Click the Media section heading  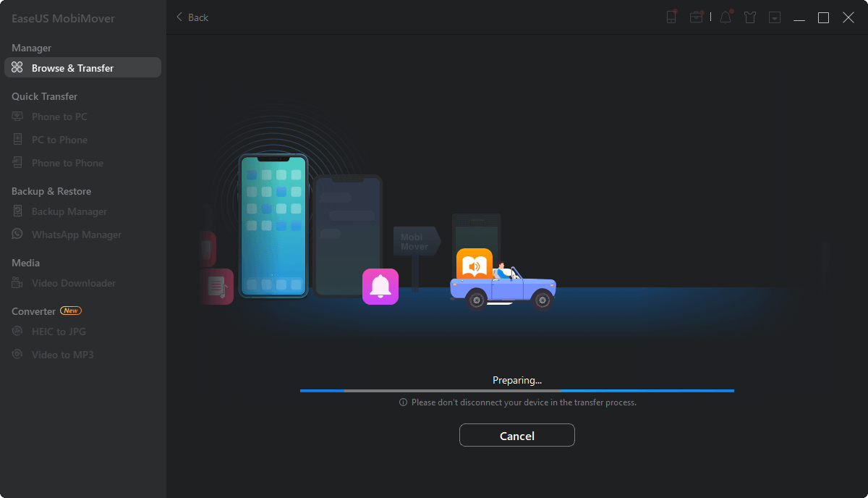pyautogui.click(x=25, y=263)
